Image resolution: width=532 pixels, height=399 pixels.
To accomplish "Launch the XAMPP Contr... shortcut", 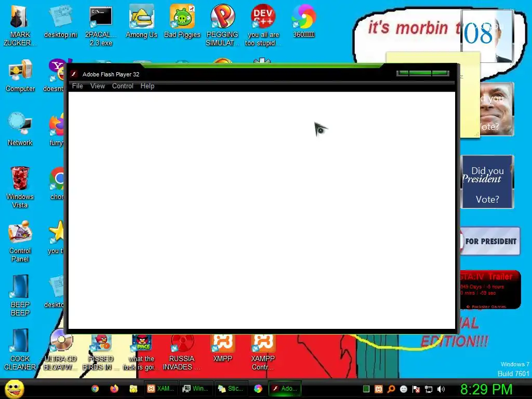I will [x=263, y=352].
